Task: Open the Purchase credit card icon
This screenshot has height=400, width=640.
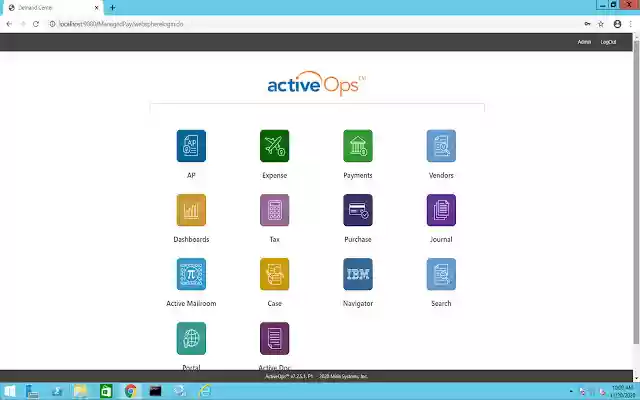Action: [x=358, y=210]
